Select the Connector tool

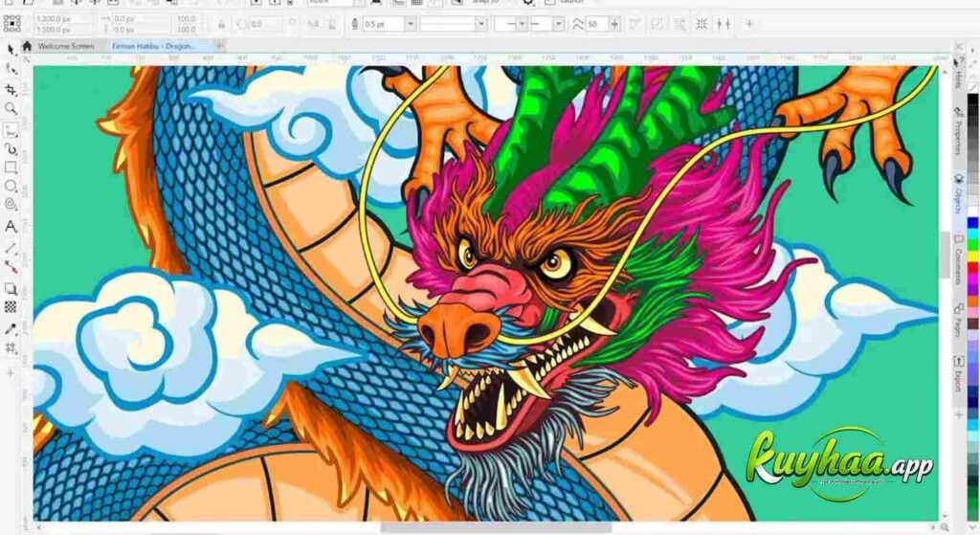tap(11, 267)
